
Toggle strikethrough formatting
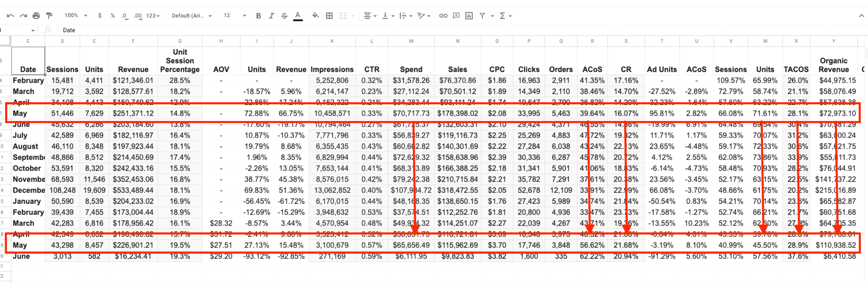(x=284, y=16)
